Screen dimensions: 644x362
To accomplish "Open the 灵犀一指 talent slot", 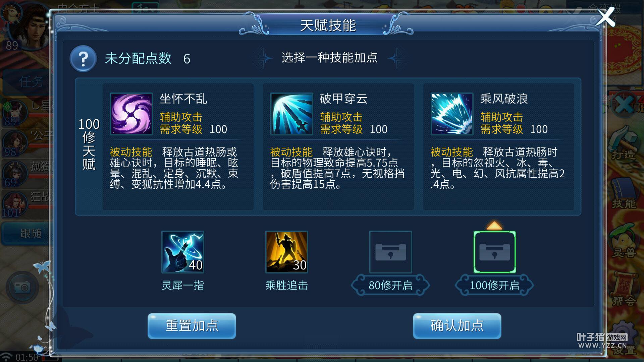I will coord(183,252).
